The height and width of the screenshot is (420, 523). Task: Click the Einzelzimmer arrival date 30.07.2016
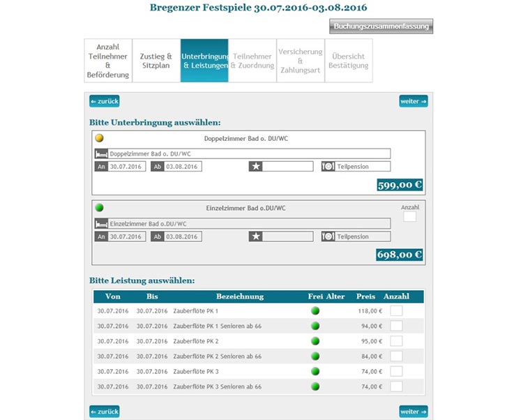point(127,237)
